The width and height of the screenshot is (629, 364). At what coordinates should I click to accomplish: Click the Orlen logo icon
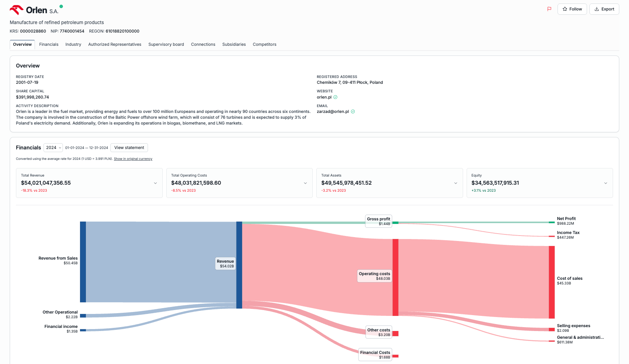point(16,10)
